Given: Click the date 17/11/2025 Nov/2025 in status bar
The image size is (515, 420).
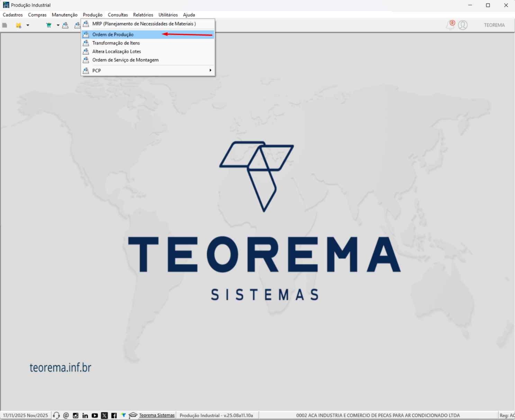Looking at the screenshot, I should point(26,416).
